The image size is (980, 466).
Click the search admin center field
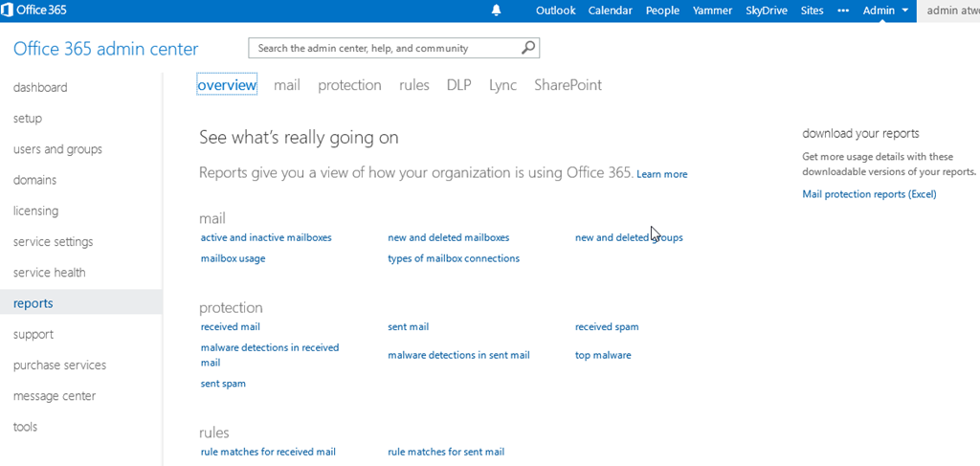pyautogui.click(x=383, y=48)
